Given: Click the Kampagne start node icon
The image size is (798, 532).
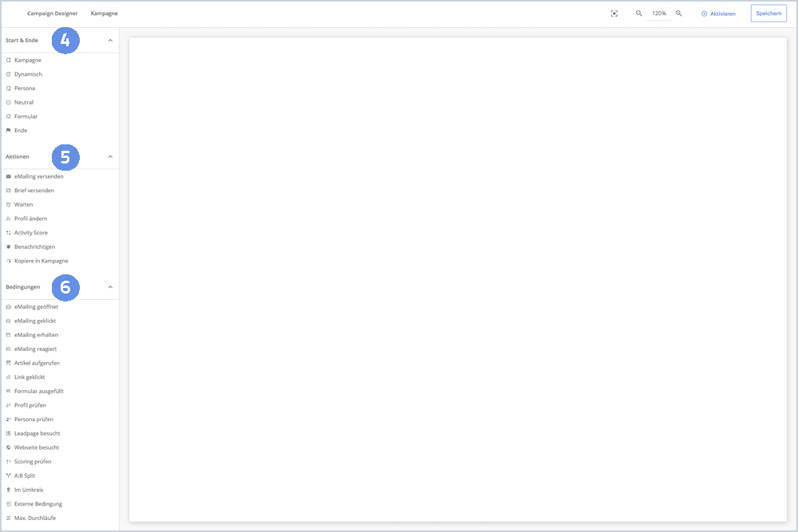Looking at the screenshot, I should (x=8, y=60).
